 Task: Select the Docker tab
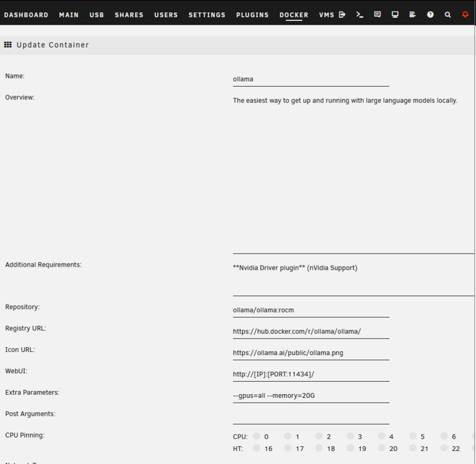294,15
